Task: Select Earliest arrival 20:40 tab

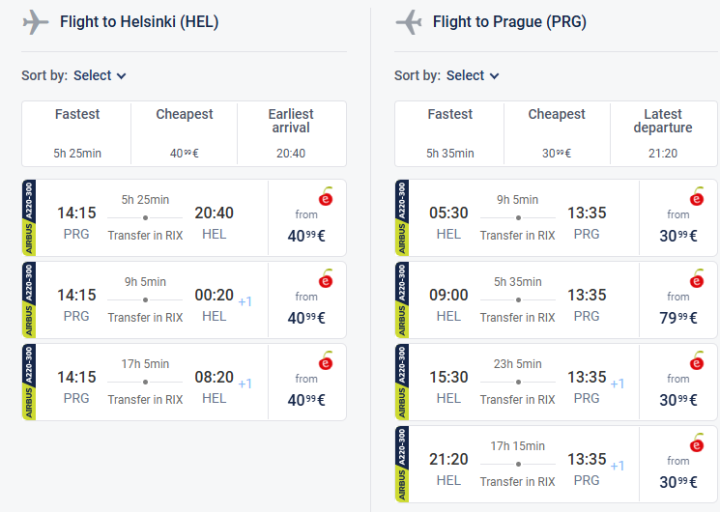Action: click(291, 132)
